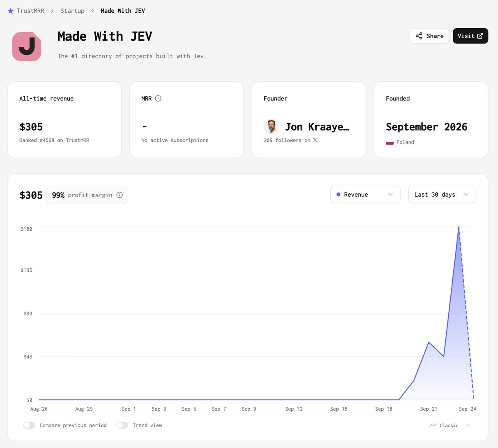
Task: Visit the startup website
Action: 470,36
